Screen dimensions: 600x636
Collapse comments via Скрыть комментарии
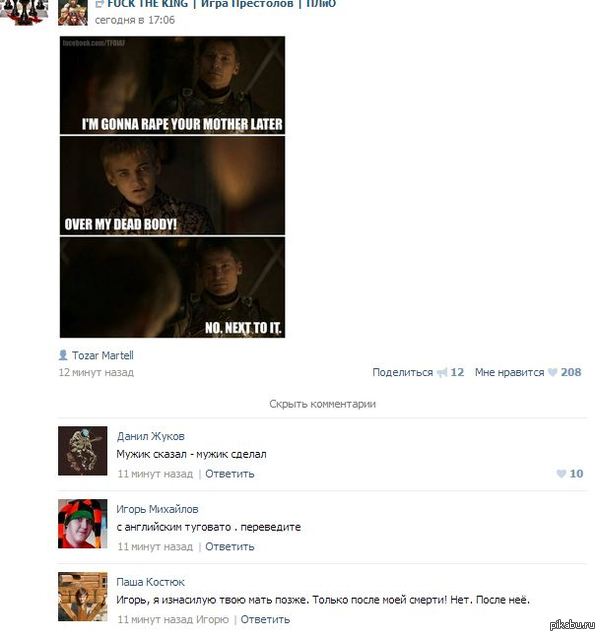point(323,404)
